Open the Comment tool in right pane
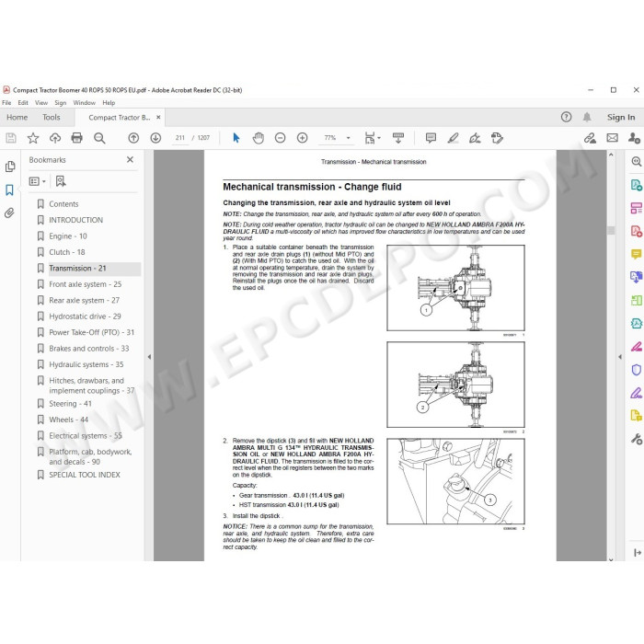 [637, 254]
